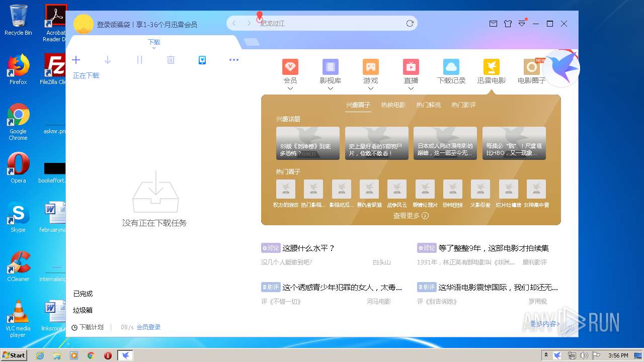This screenshot has height=362, width=644.
Task: Open the 日本成人向动漫电影 card
Action: (445, 143)
